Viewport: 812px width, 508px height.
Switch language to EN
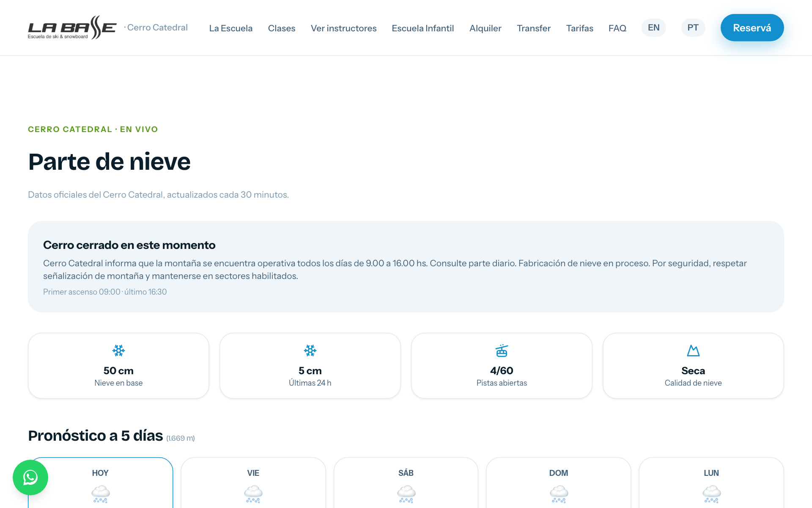click(654, 28)
